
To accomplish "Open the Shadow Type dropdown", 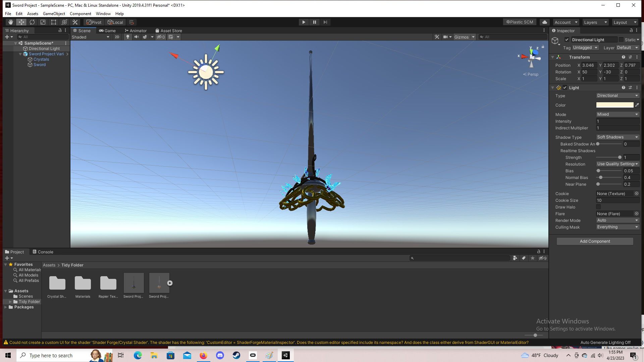I will 618,137.
